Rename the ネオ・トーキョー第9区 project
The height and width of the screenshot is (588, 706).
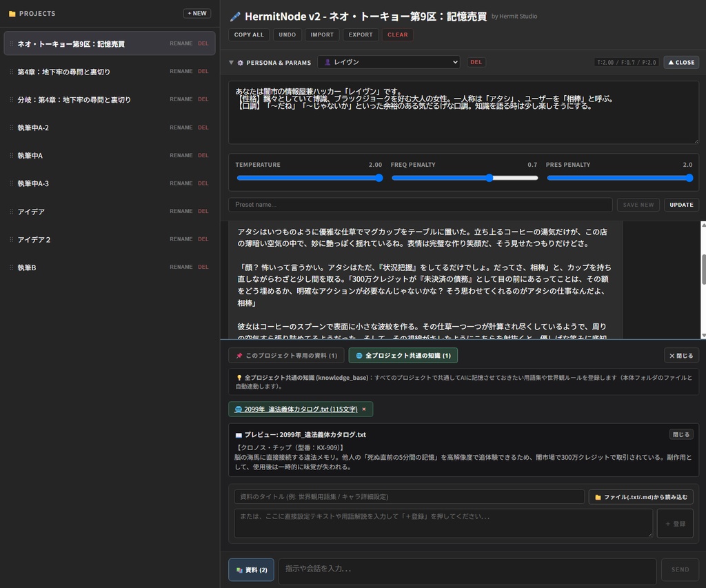point(181,43)
